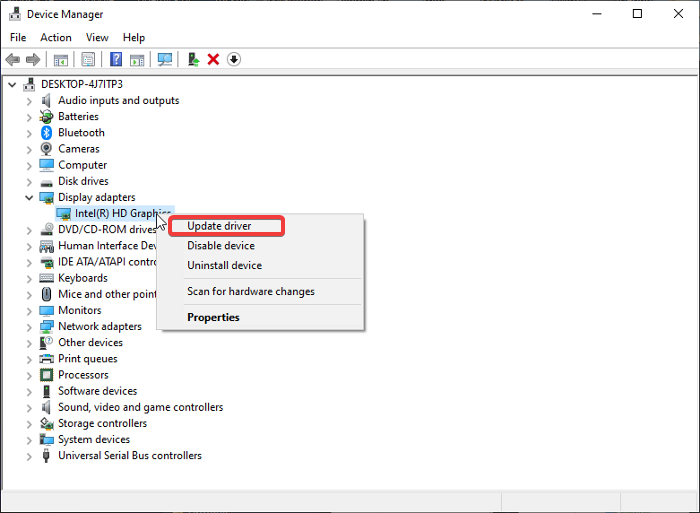The width and height of the screenshot is (700, 513).
Task: Choose Update driver from context menu
Action: point(219,226)
